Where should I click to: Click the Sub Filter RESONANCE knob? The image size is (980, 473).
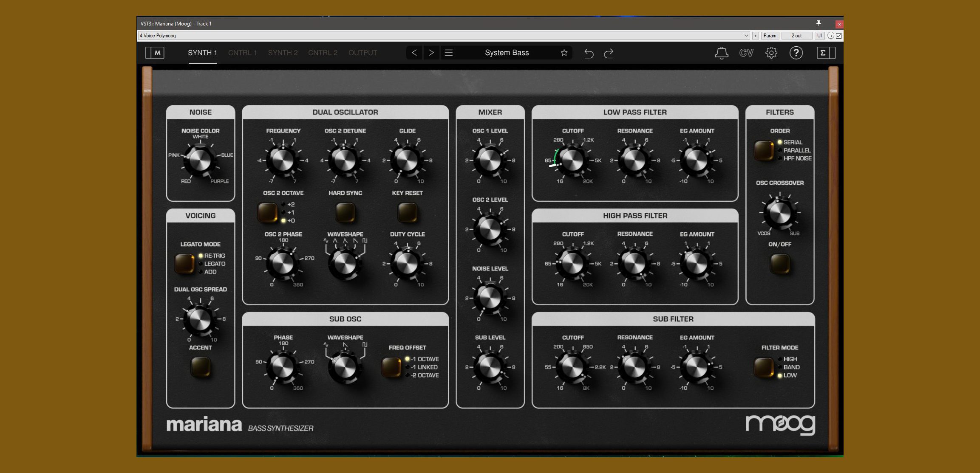[634, 367]
